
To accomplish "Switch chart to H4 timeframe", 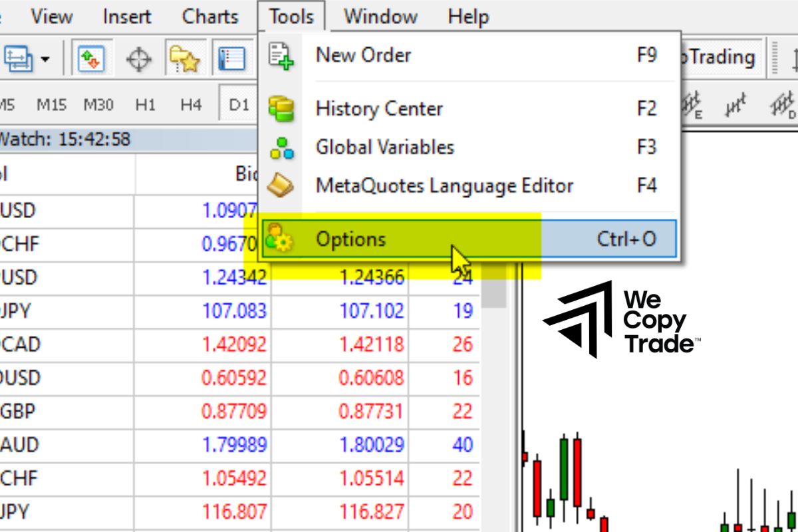I will point(191,104).
